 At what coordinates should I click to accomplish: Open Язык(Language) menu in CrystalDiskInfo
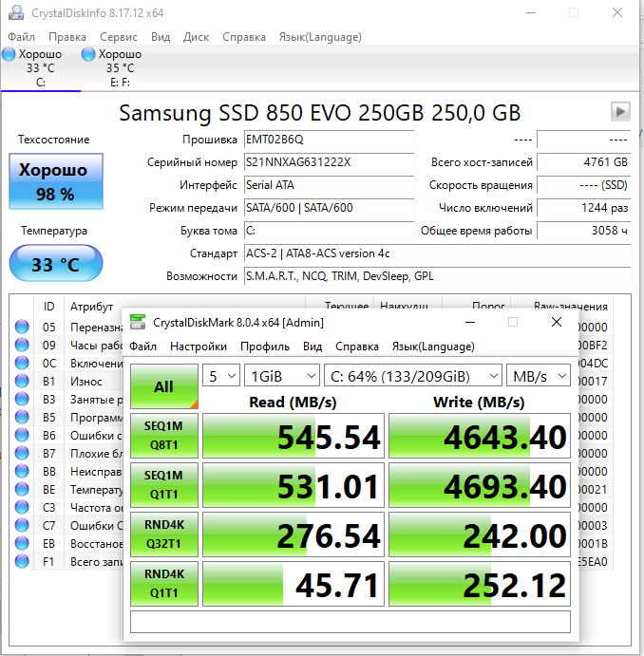click(x=320, y=37)
